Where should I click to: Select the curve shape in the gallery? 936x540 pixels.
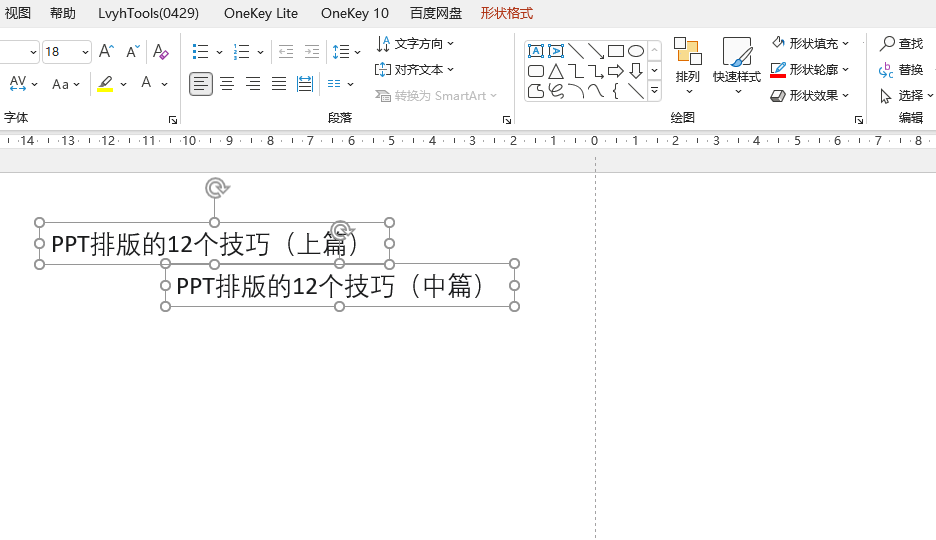tap(596, 91)
